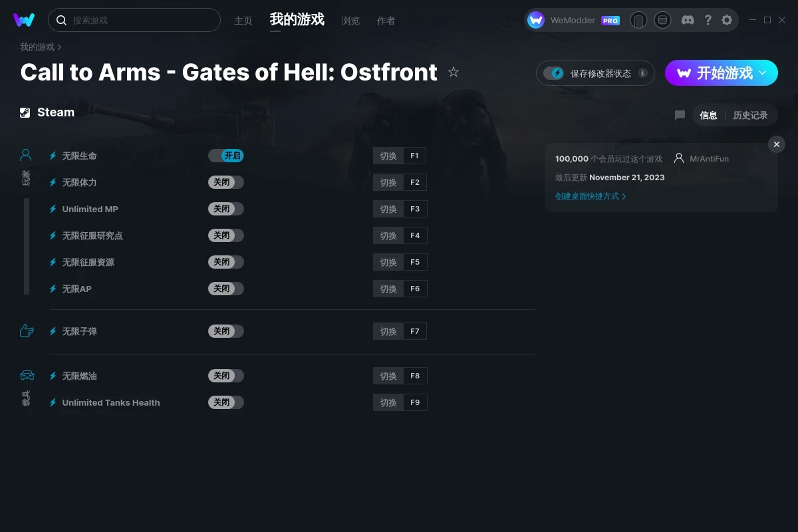
Task: Open settings via the gear icon
Action: click(727, 20)
